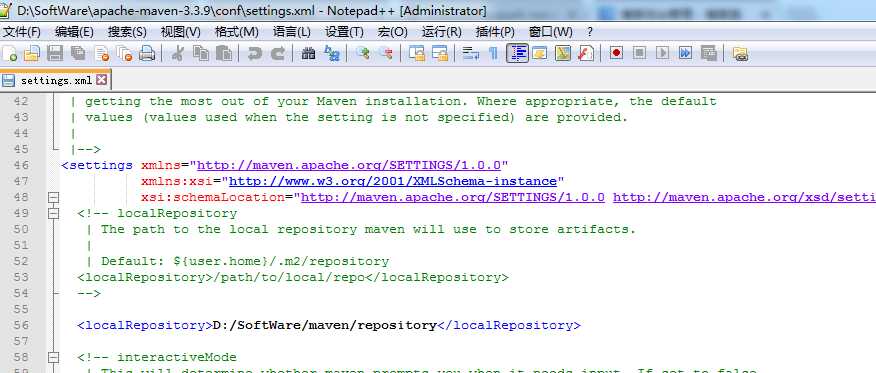Open the 插件(P) menu
The width and height of the screenshot is (876, 373).
[x=495, y=32]
